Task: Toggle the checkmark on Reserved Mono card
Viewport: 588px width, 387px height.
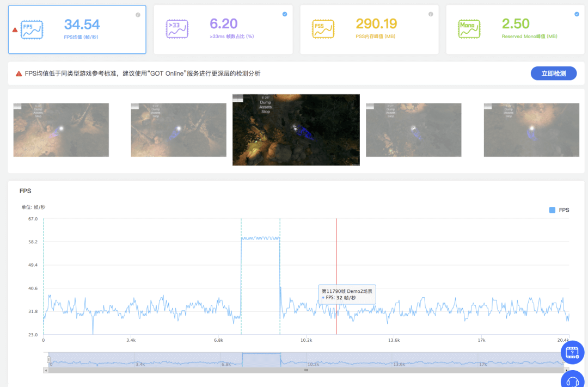Action: coord(577,14)
